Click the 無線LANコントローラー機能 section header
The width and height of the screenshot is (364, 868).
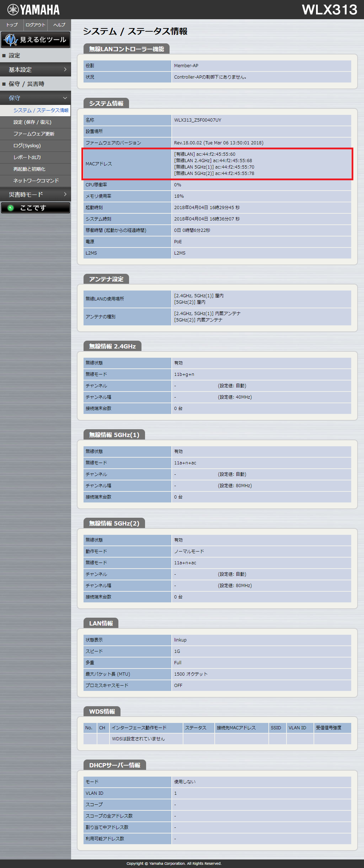[x=127, y=49]
